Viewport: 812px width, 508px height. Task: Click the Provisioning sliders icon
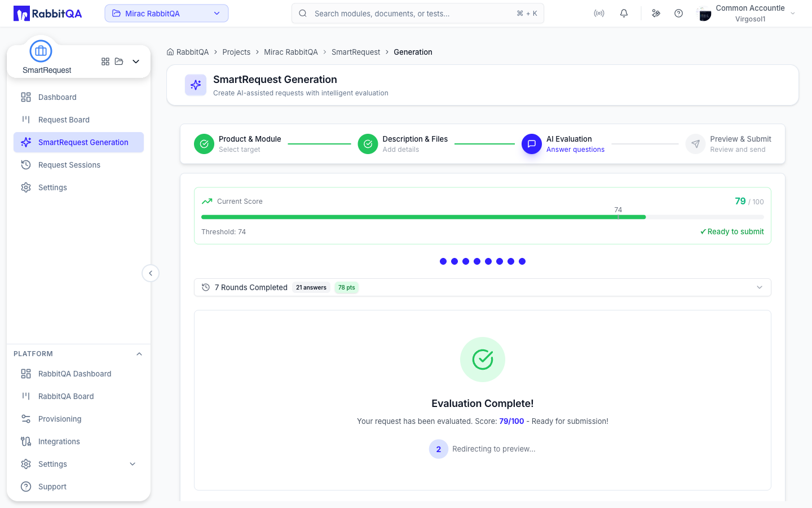coord(26,419)
